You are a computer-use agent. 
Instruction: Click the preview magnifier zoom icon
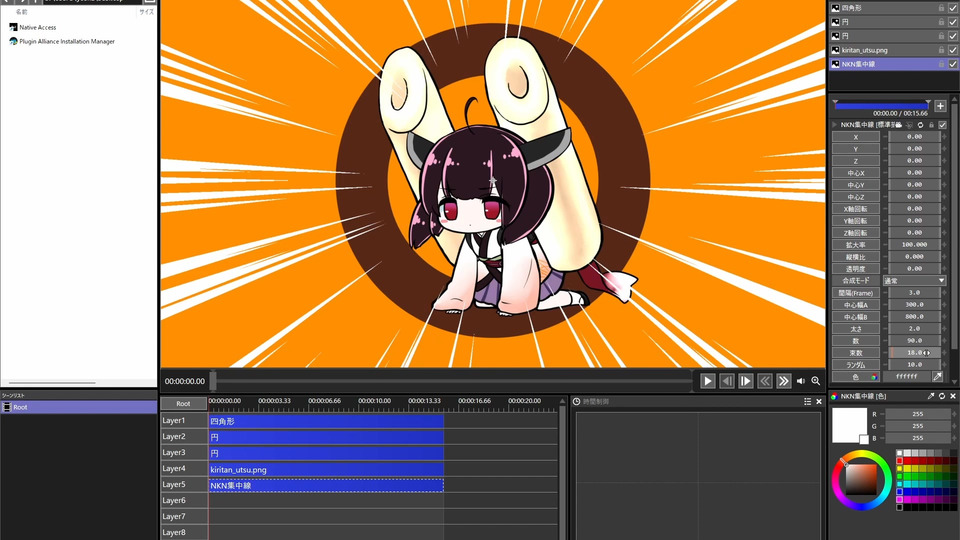[x=816, y=381]
